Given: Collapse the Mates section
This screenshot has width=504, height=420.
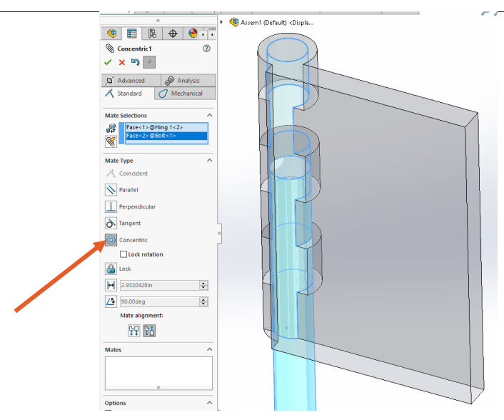Looking at the screenshot, I should tap(210, 349).
